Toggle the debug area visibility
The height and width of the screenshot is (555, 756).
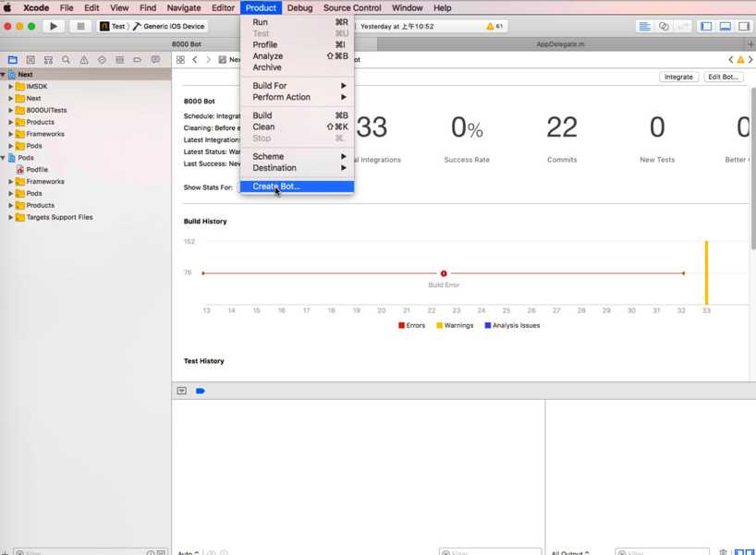point(726,26)
